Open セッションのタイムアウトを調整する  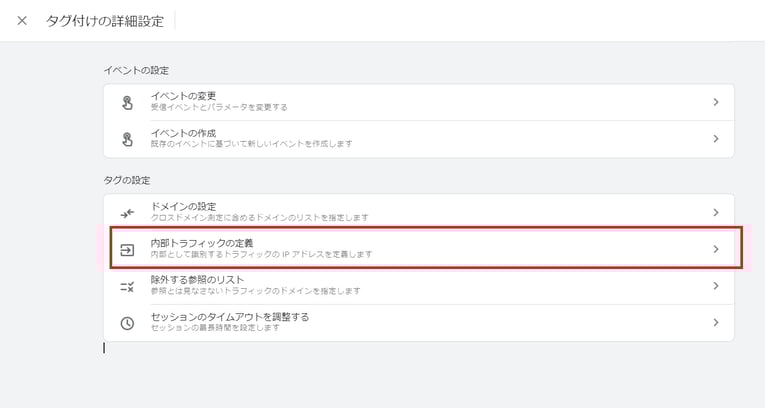click(x=229, y=317)
